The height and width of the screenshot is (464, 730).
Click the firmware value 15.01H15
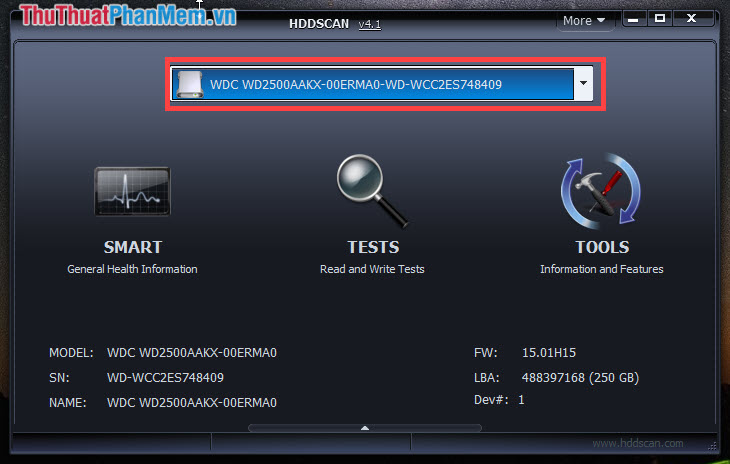click(x=549, y=353)
